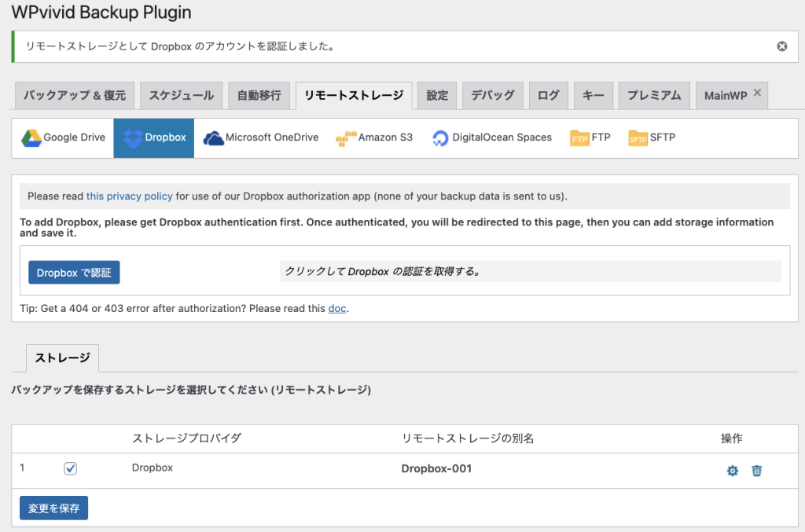Toggle the Dropbox-001 storage checkbox
805x532 pixels.
point(70,468)
